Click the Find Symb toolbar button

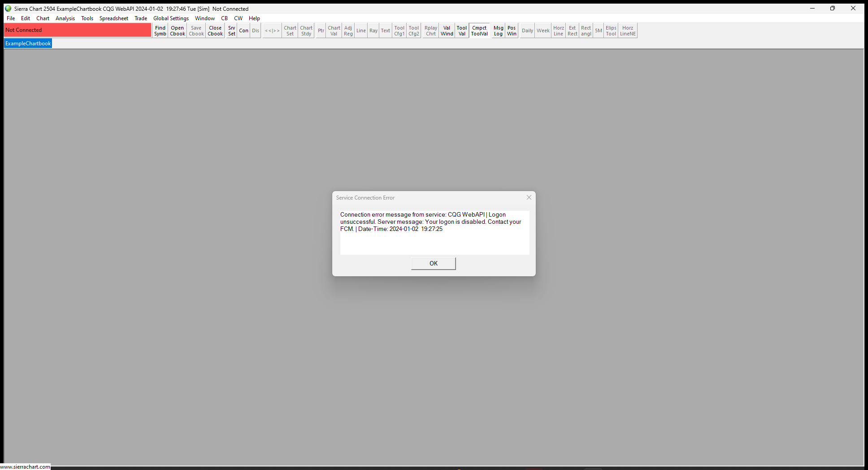(160, 30)
